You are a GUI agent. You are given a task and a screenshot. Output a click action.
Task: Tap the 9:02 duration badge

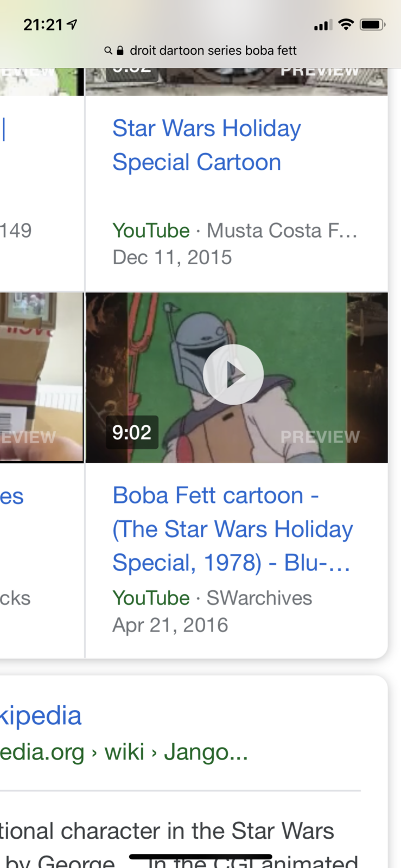click(x=132, y=432)
